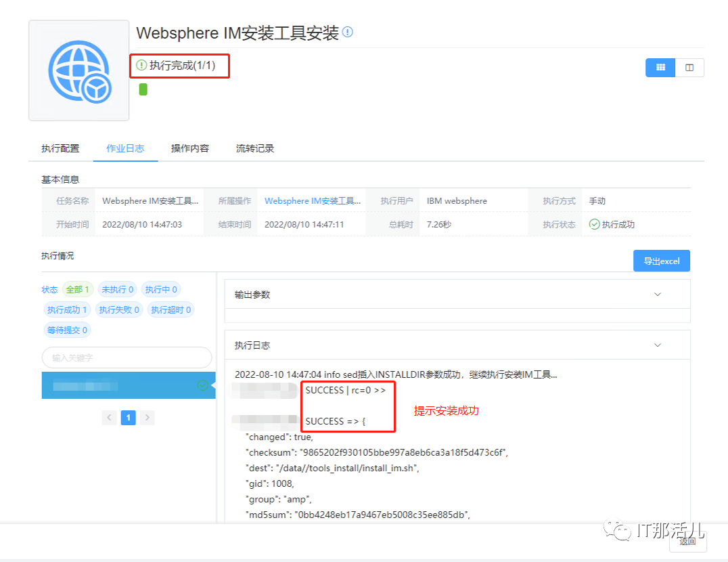Filter by 等待提交 0 status tag
Image resolution: width=728 pixels, height=562 pixels.
click(x=68, y=330)
